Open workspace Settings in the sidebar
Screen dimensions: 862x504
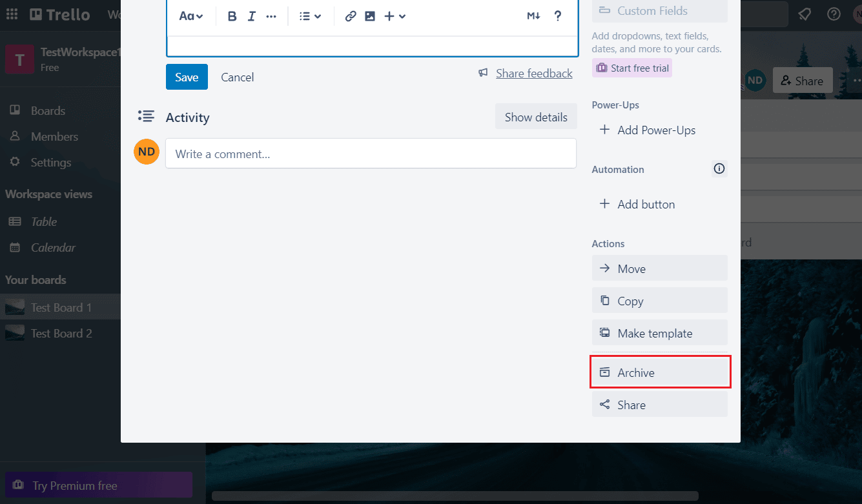[x=51, y=163]
